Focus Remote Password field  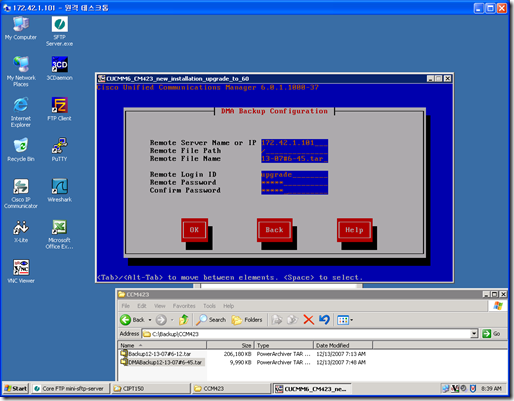(x=294, y=183)
